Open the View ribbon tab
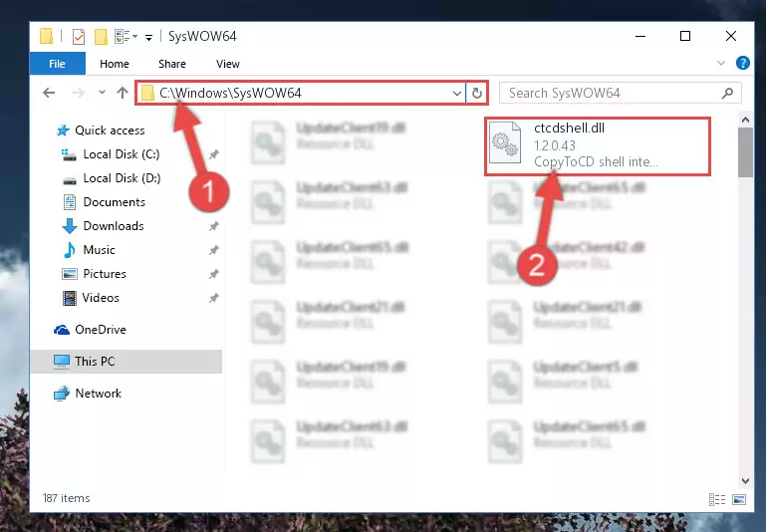The width and height of the screenshot is (766, 532). (x=228, y=64)
